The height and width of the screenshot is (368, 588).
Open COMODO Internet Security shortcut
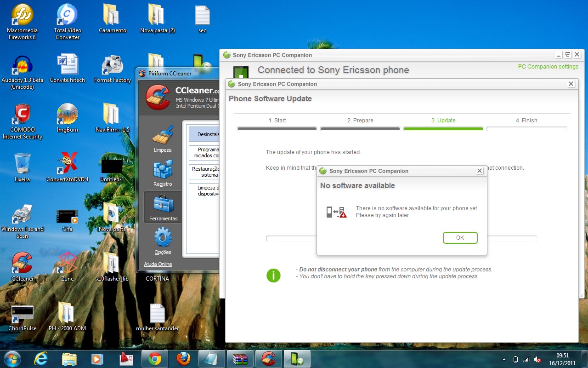(x=22, y=121)
